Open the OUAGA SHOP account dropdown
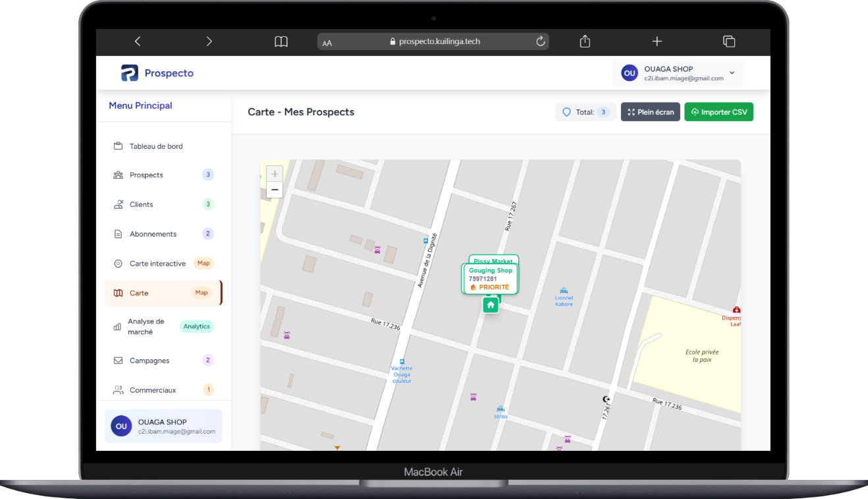The image size is (868, 499). pos(678,73)
